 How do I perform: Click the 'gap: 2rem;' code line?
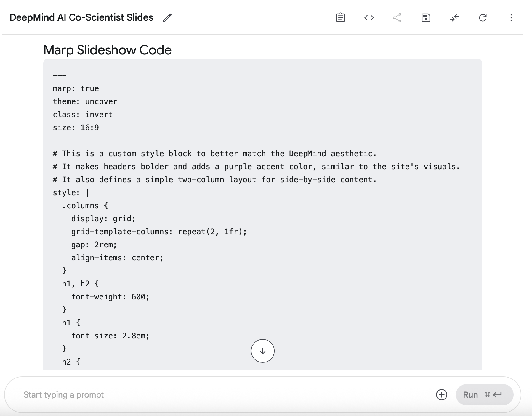[x=94, y=245]
